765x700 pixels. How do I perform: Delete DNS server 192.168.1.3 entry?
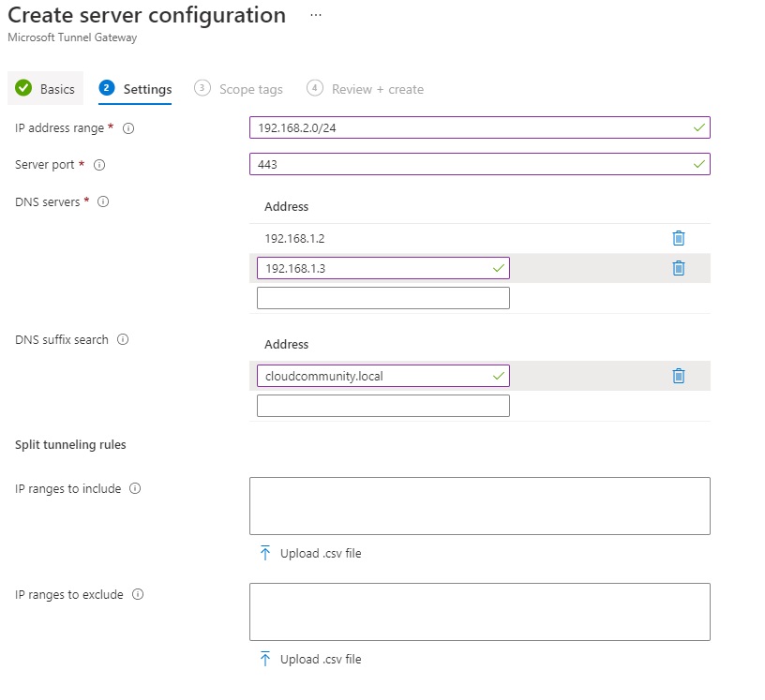coord(679,268)
